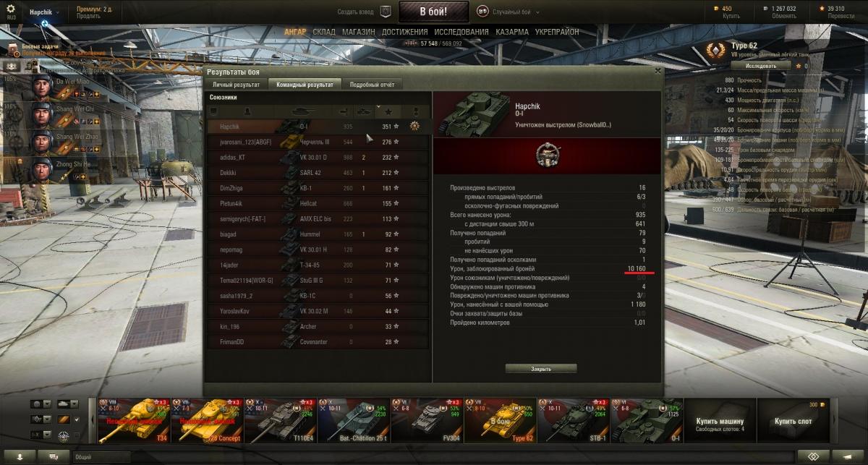Click the platoon emblem next to Создать взвод
868x465 pixels.
tap(386, 12)
